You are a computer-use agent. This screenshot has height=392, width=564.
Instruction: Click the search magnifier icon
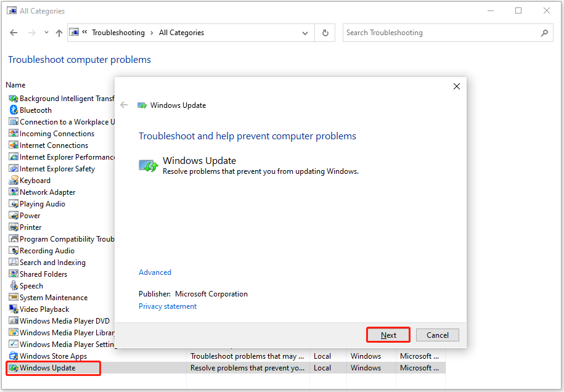pyautogui.click(x=544, y=33)
